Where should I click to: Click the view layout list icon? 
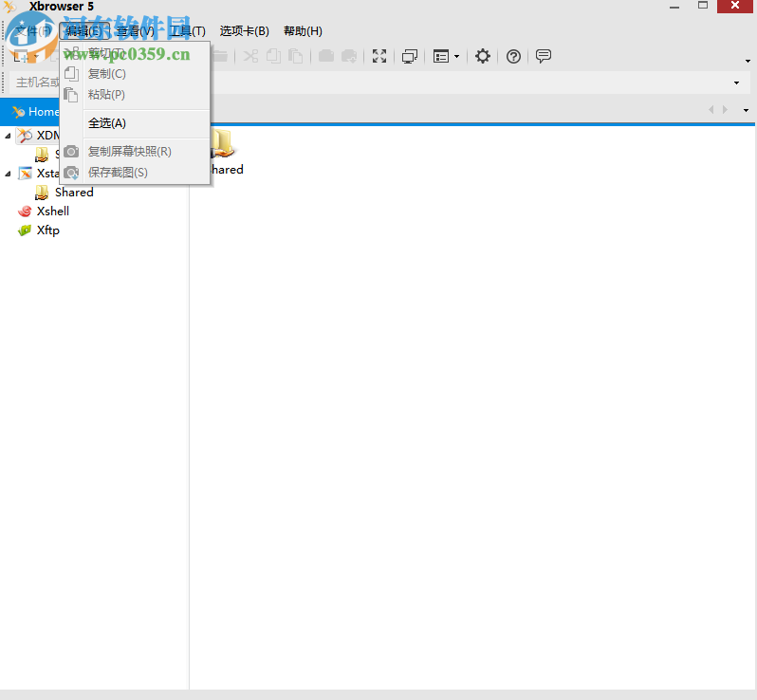point(441,57)
